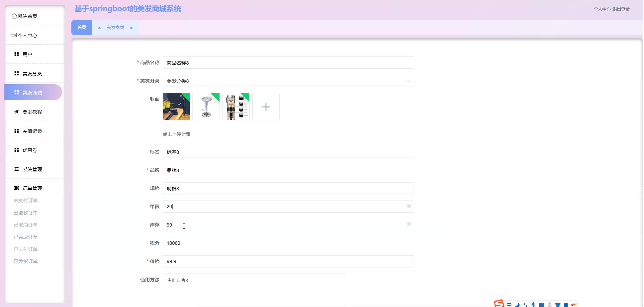Select the bar stool cover thumbnail

206,107
